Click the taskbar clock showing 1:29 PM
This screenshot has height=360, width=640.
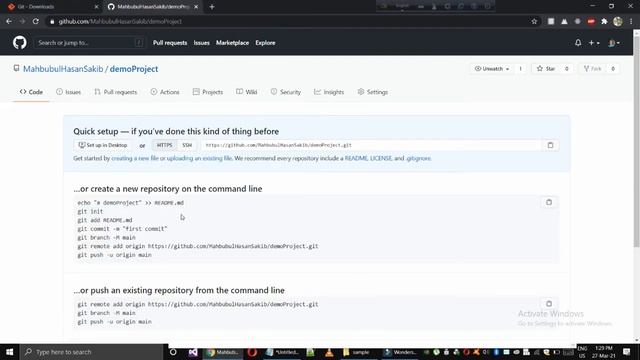604,352
